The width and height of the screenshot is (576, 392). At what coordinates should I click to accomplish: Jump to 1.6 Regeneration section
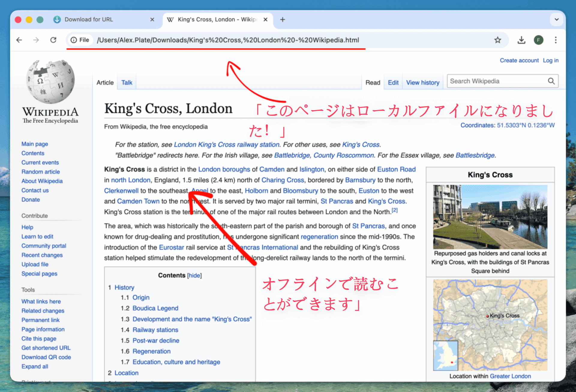click(x=151, y=351)
